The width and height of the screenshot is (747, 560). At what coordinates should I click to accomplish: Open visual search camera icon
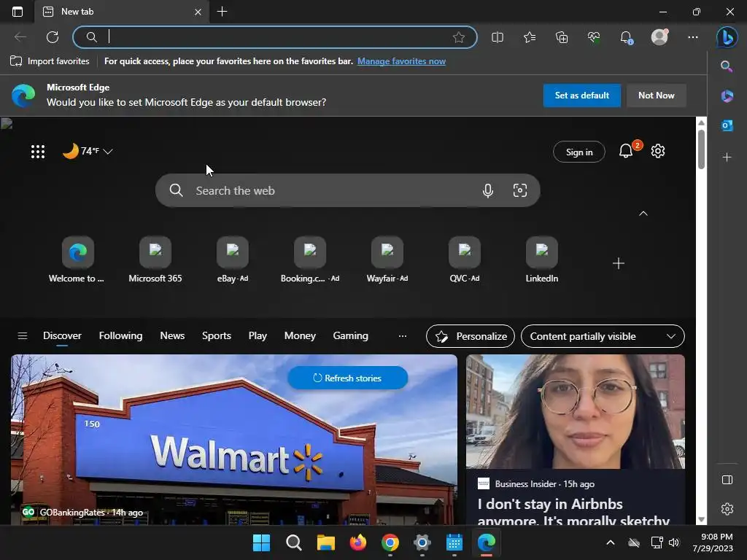[519, 190]
